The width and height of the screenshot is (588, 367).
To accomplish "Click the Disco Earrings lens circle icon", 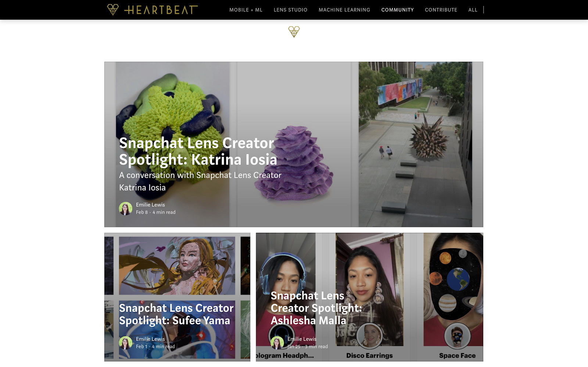I will click(369, 336).
